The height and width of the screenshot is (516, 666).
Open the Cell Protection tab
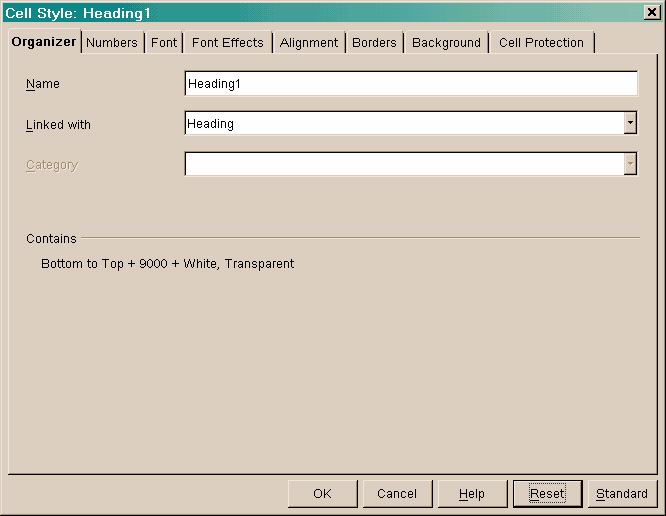[x=542, y=42]
